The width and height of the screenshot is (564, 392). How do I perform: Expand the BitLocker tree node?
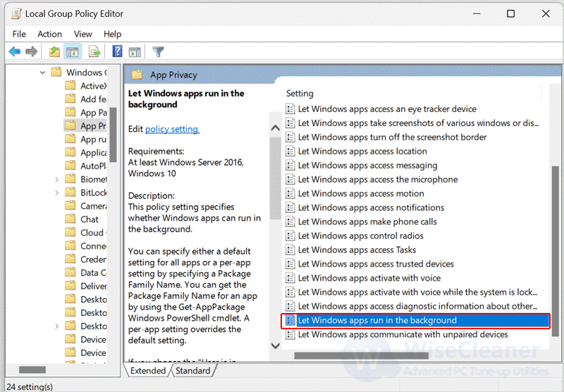coord(56,192)
